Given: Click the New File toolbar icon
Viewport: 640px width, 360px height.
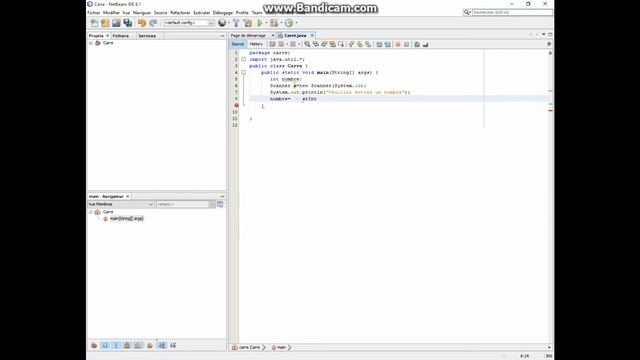Looking at the screenshot, I should [x=94, y=23].
